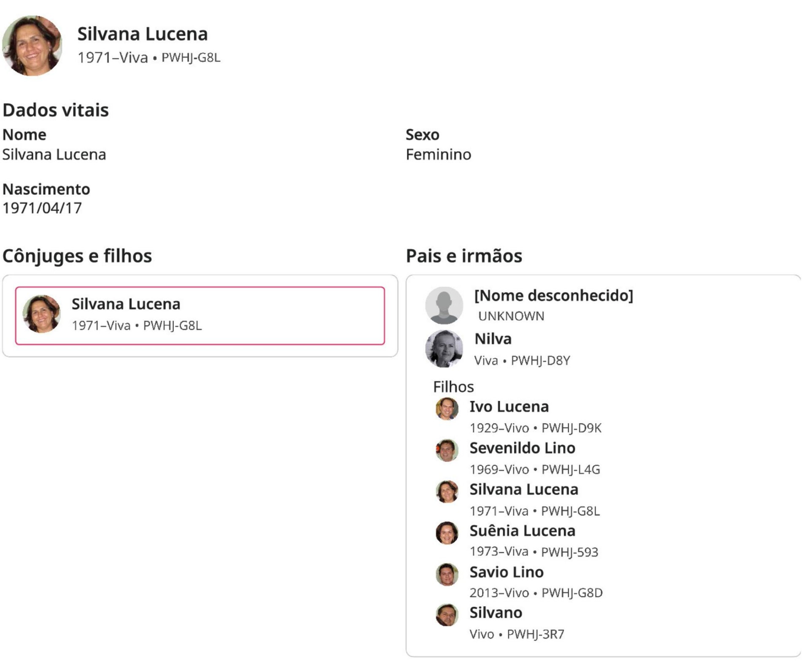Click Suênia Lucena's avatar photo
Screen dimensions: 802x672
point(447,533)
